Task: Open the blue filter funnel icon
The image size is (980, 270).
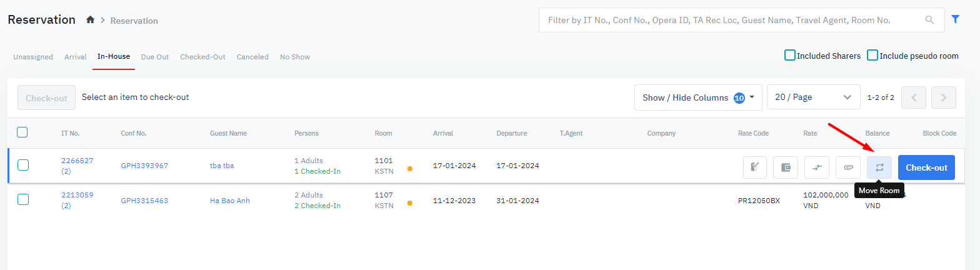Action: [x=955, y=19]
